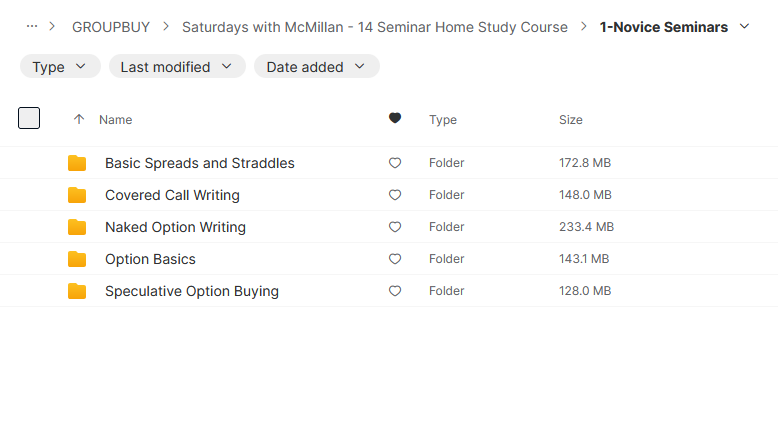Click the sort ascending arrow beside Name
778x435 pixels.
click(x=79, y=119)
